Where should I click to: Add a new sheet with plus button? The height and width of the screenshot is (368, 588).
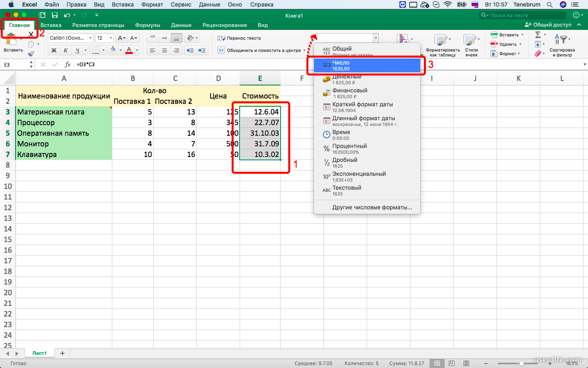pyautogui.click(x=62, y=353)
